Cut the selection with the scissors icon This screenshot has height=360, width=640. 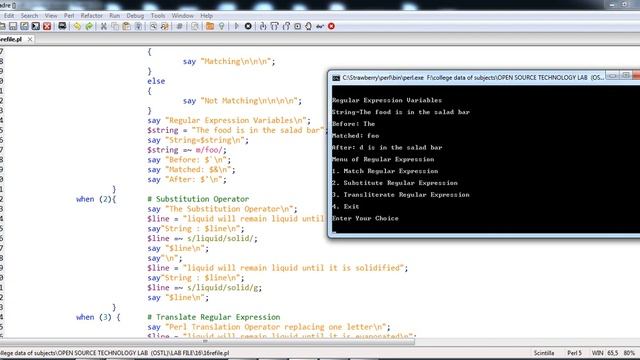104,26
